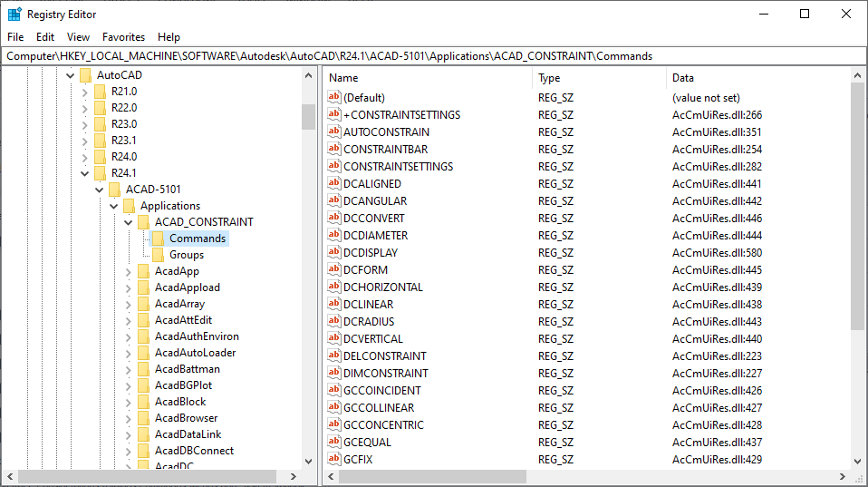The image size is (868, 487).
Task: Open the Help menu
Action: [169, 37]
